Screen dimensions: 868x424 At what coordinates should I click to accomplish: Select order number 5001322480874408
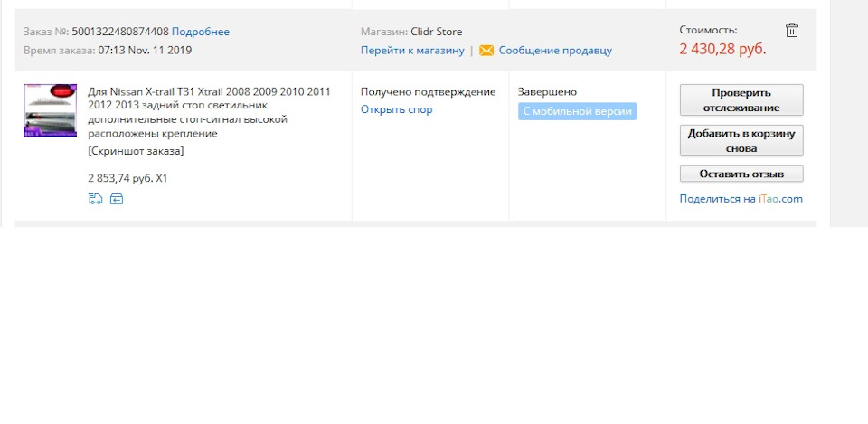(x=120, y=32)
